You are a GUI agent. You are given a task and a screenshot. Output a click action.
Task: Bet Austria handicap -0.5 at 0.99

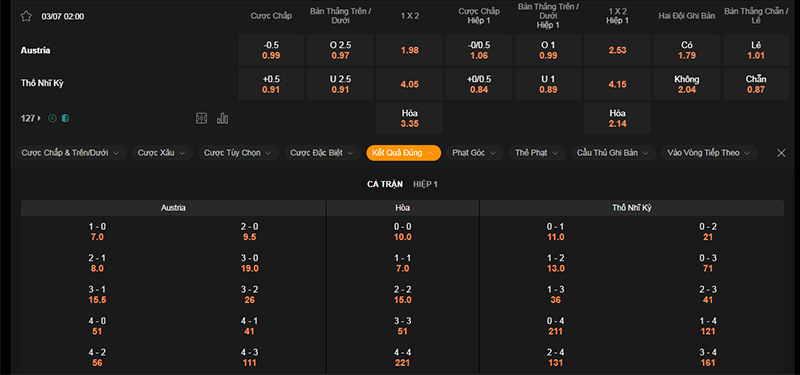[271, 50]
